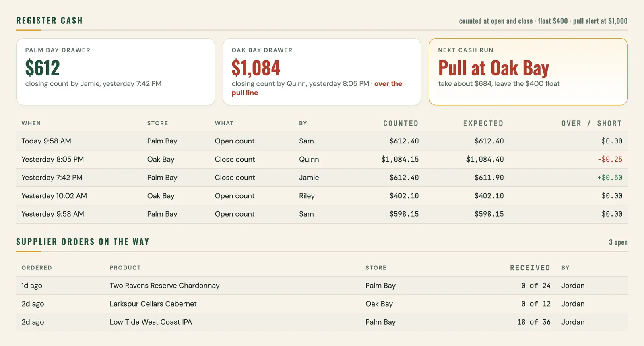Open Larkspur Cellars Cabernet order
Screen dimensions: 644x346
(322, 304)
